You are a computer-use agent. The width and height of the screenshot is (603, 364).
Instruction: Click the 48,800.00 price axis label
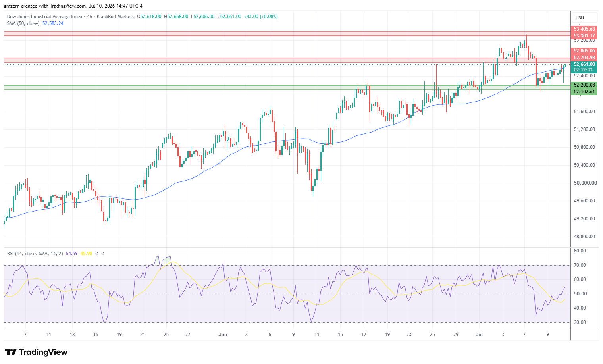pos(584,237)
